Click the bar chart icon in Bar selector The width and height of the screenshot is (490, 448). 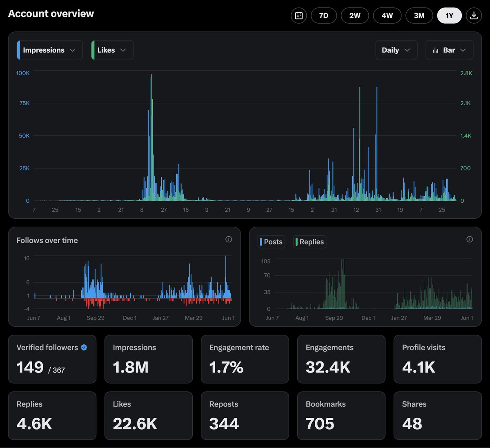click(x=436, y=50)
